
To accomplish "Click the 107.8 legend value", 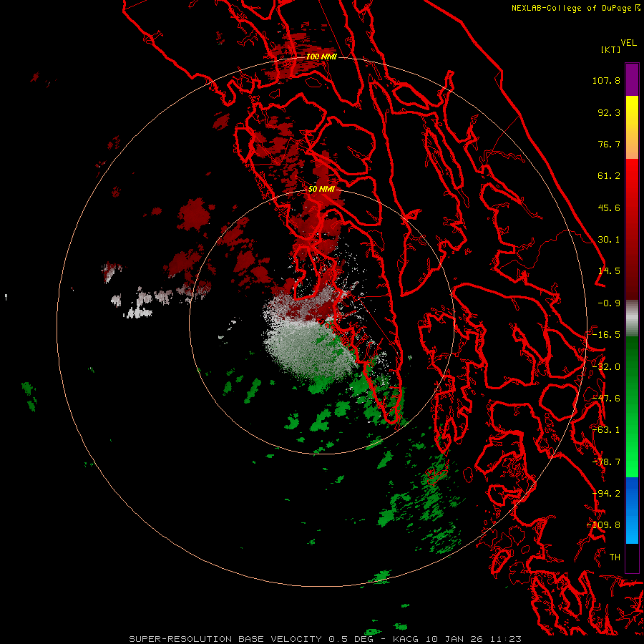I will [x=606, y=80].
